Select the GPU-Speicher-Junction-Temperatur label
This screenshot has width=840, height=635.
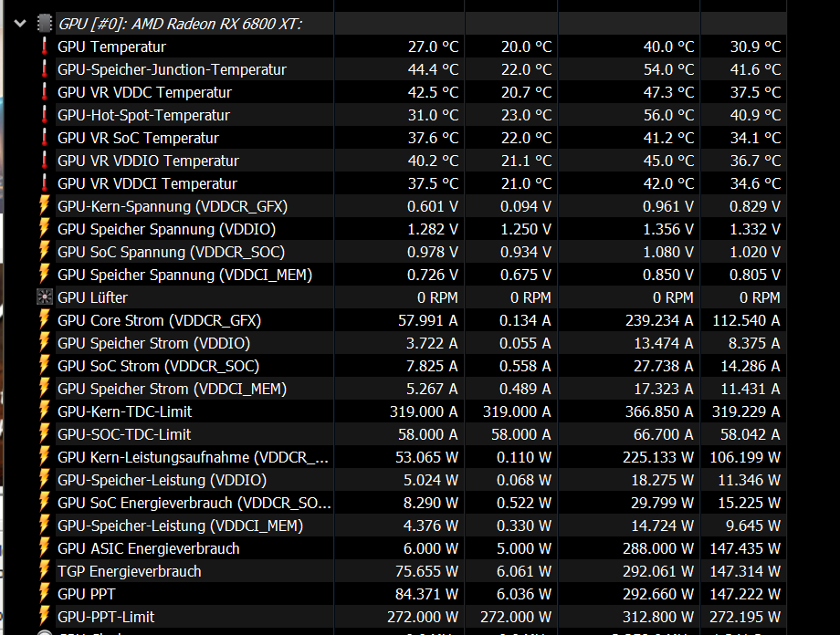click(x=172, y=69)
